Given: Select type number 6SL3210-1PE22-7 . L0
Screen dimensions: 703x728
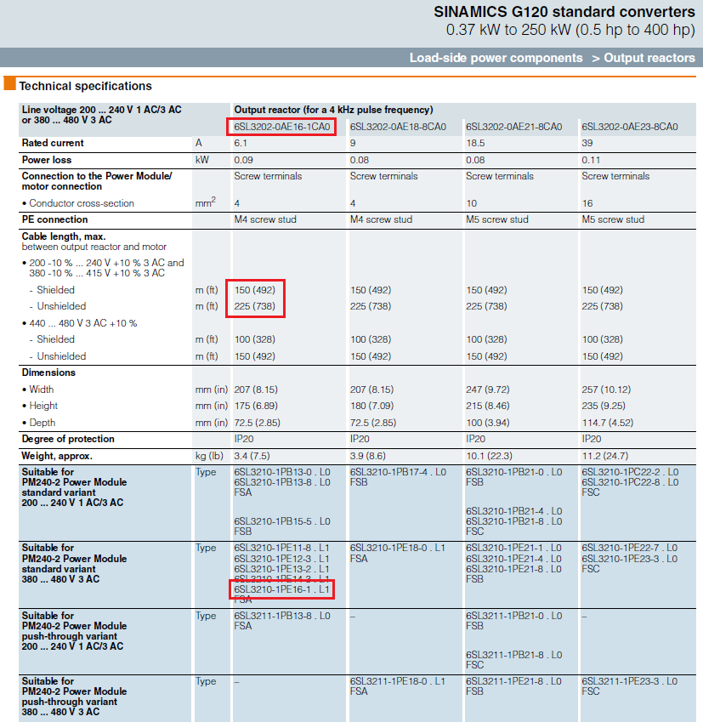Looking at the screenshot, I should [630, 548].
